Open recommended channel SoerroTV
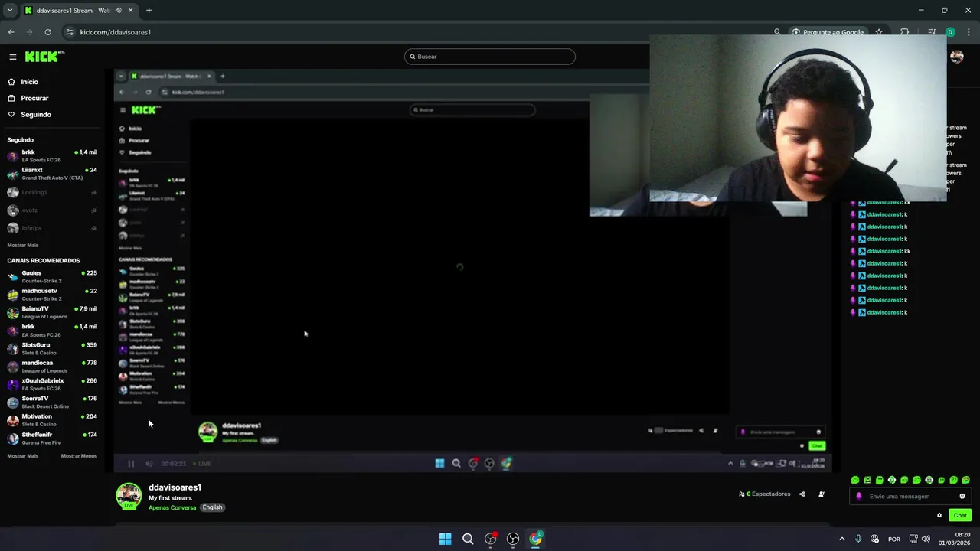Screen dimensions: 980x551 click(52, 403)
